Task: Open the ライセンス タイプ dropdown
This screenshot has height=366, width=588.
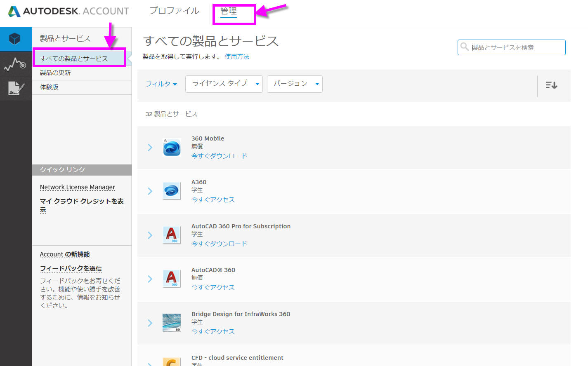Action: (x=224, y=84)
